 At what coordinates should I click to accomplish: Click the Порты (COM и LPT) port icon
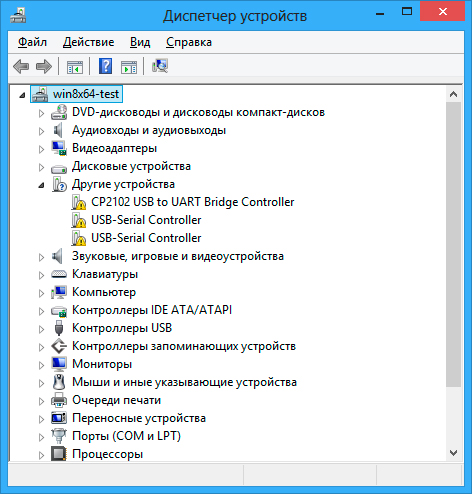(x=59, y=436)
